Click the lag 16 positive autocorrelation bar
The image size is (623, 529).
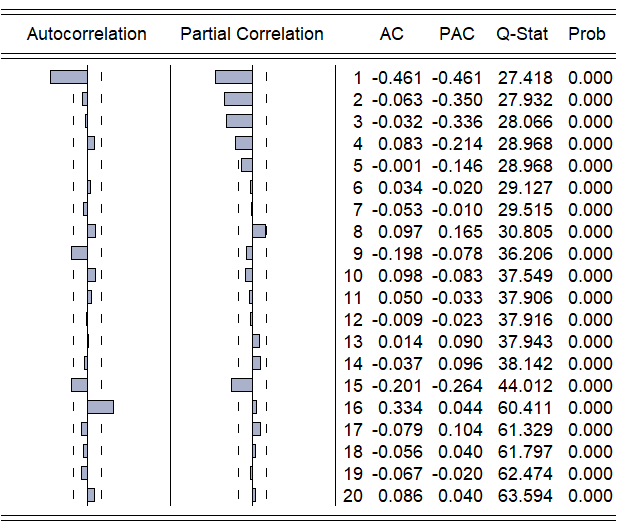pyautogui.click(x=100, y=407)
